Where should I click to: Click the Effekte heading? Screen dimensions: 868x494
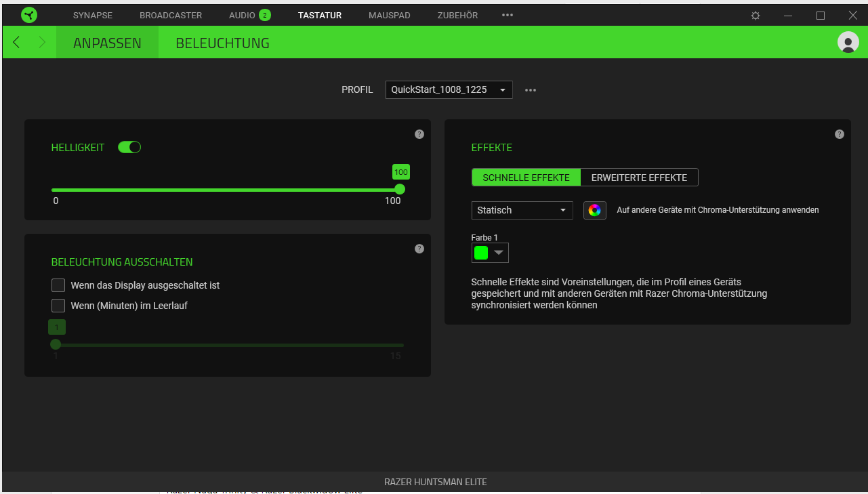(x=492, y=147)
